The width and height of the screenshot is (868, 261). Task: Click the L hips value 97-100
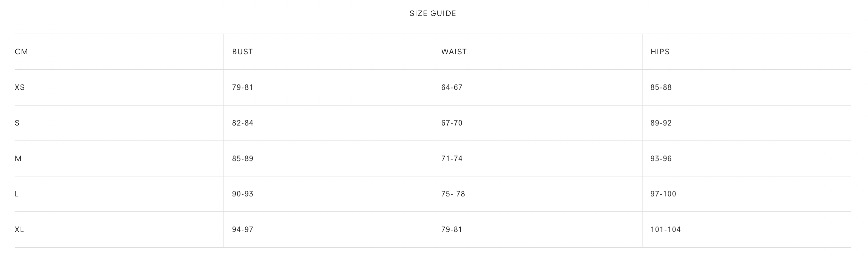tap(663, 194)
